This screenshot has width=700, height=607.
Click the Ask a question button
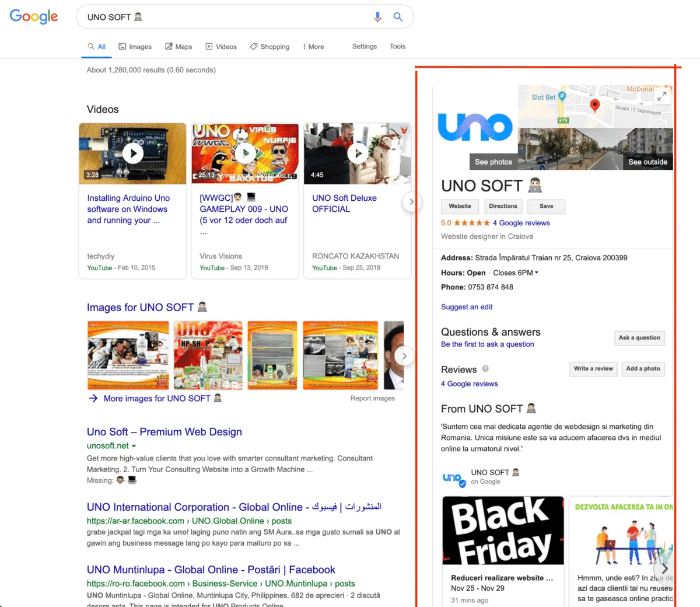point(640,338)
